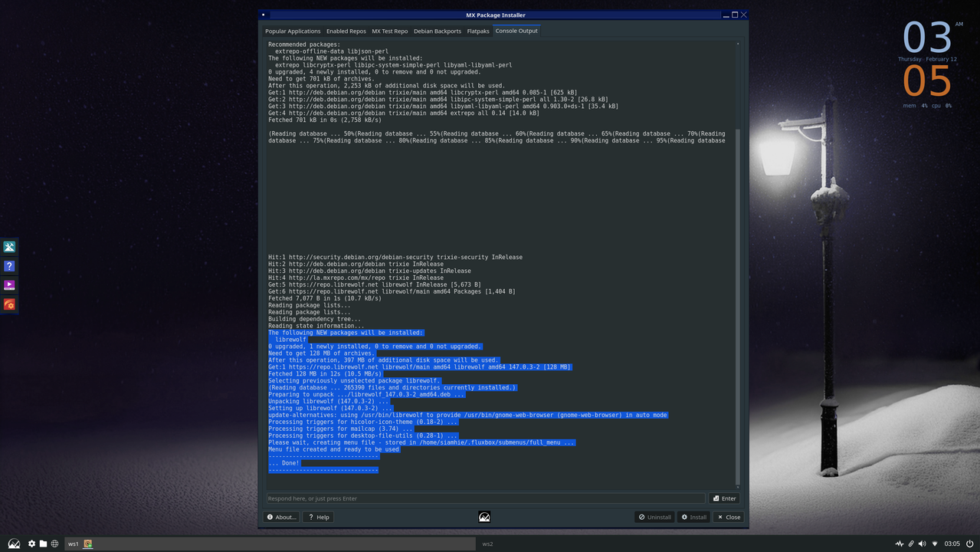Open file manager folder icon in taskbar

(43, 544)
